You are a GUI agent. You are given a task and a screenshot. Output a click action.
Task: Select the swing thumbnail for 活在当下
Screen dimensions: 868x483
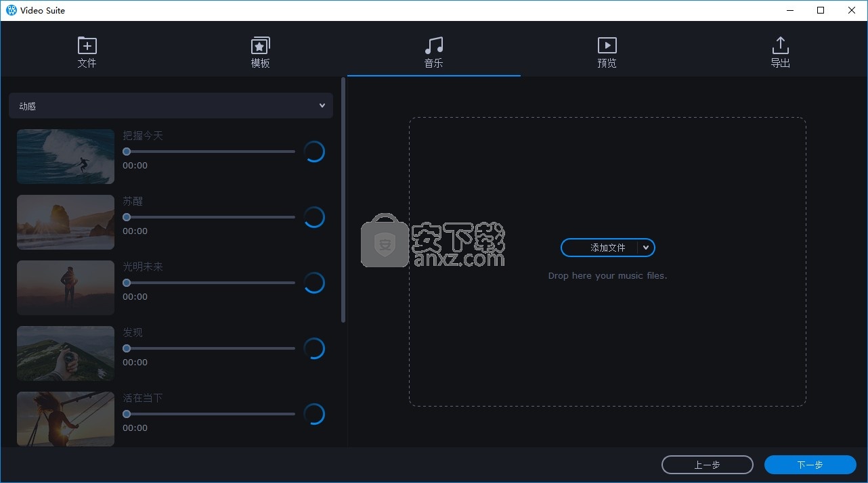coord(66,419)
